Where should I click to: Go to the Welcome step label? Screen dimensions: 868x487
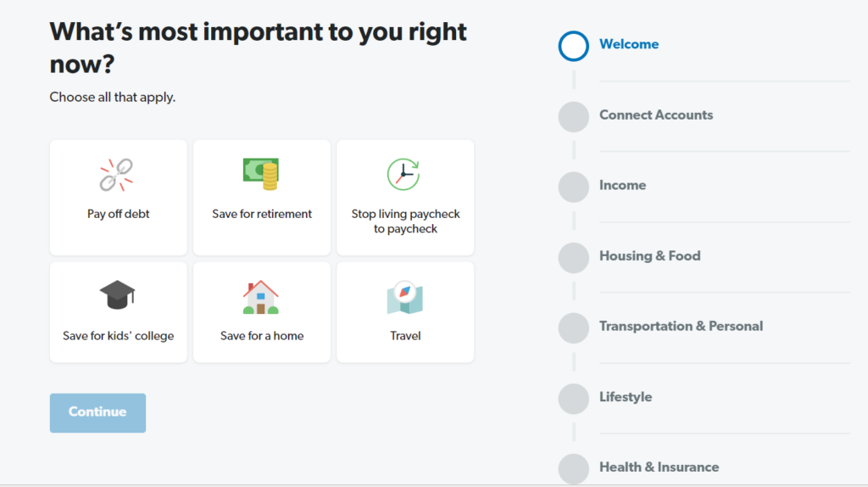629,44
